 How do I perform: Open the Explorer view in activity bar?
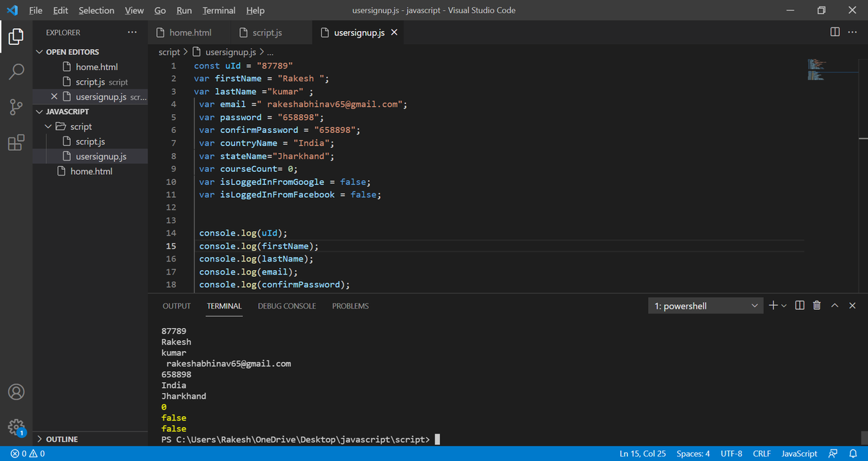[x=16, y=35]
